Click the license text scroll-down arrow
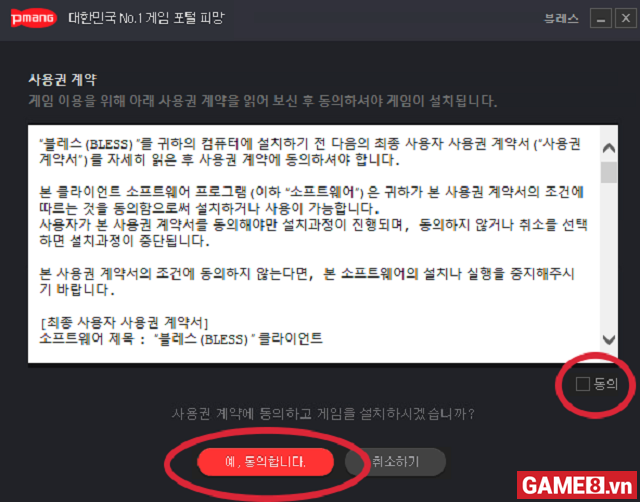640x502 pixels. (x=609, y=340)
